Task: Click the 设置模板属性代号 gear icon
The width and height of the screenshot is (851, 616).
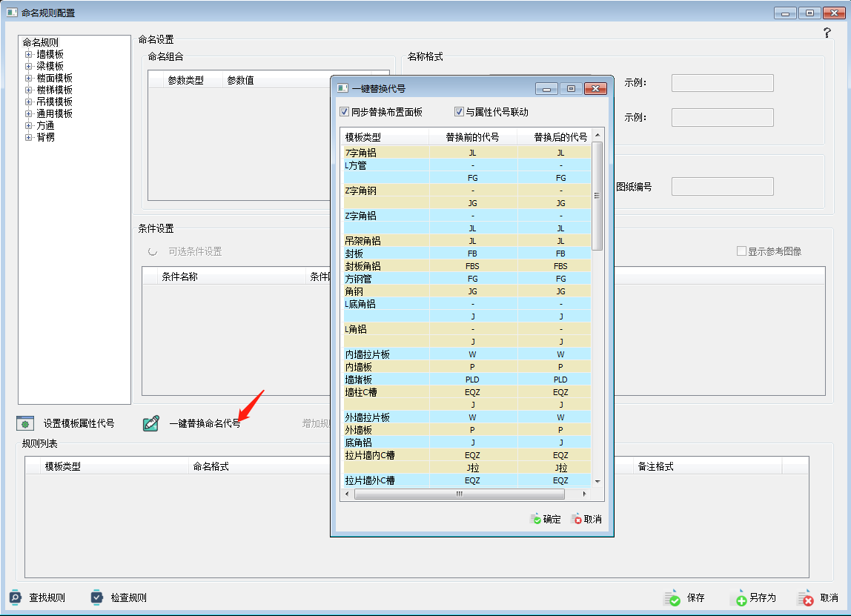Action: coord(26,423)
